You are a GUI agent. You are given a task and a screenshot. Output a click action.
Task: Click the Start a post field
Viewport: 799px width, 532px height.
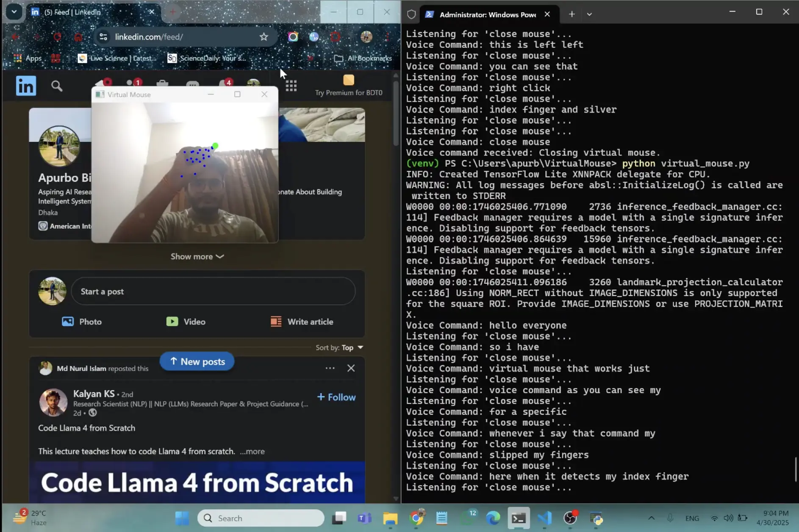(x=213, y=291)
